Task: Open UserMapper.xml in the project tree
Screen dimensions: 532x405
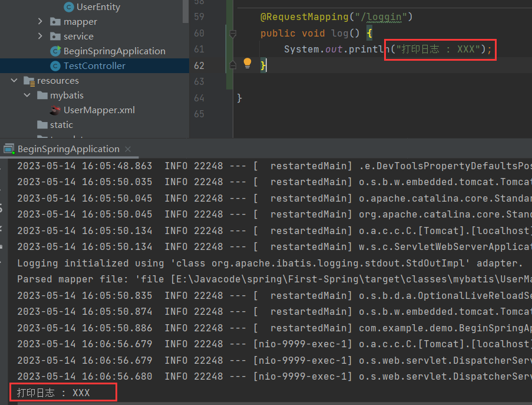Action: (x=99, y=110)
